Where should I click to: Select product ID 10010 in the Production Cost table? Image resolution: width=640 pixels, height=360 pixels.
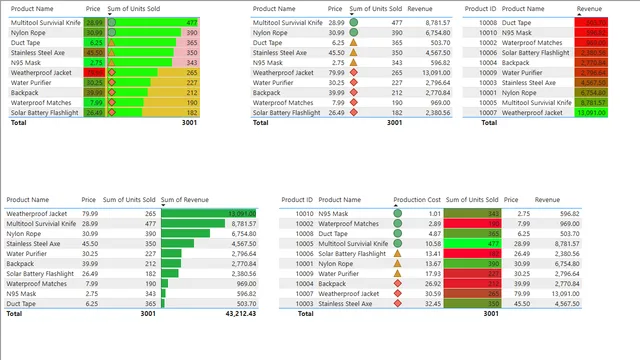click(x=304, y=213)
